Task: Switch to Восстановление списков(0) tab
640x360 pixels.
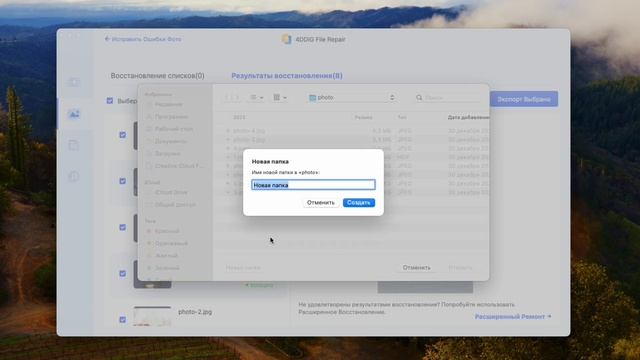Action: 158,76
